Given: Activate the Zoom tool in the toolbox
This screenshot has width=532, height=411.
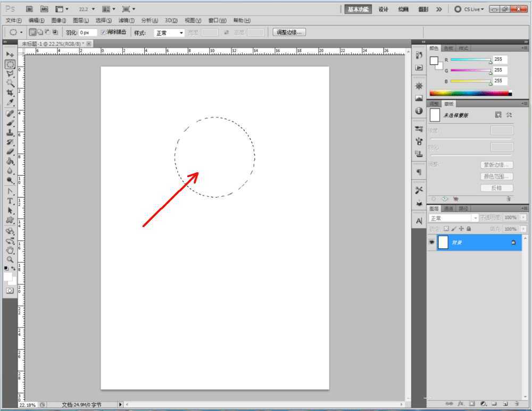Looking at the screenshot, I should (x=10, y=259).
